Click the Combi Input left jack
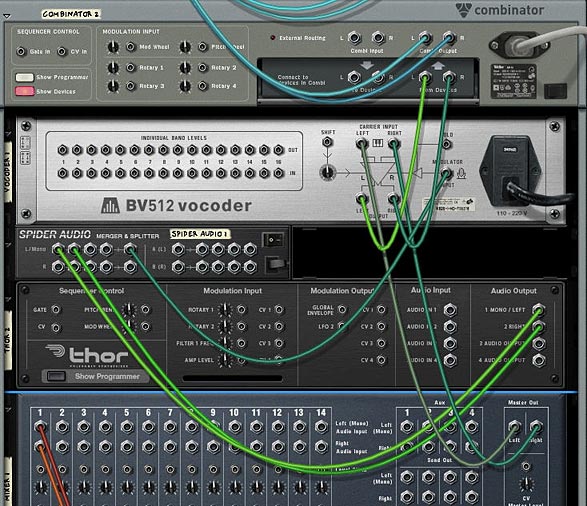The height and width of the screenshot is (506, 587). (x=354, y=38)
